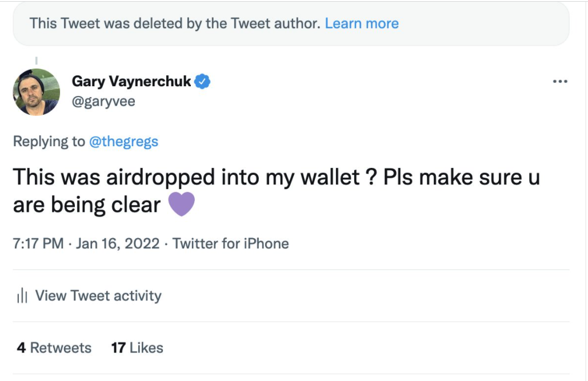
Task: Click the verified badge next to Gary Vaynerchuk
Action: tap(202, 81)
